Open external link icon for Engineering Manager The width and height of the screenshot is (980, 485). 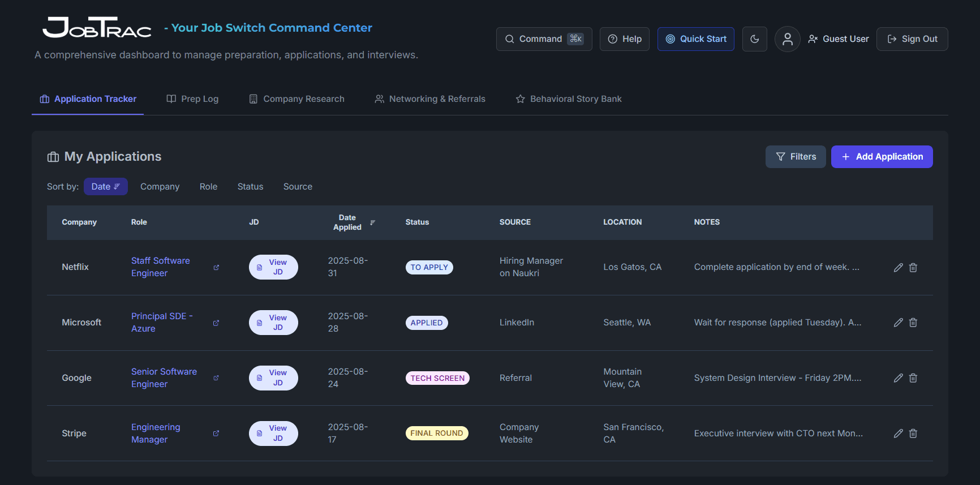click(216, 434)
